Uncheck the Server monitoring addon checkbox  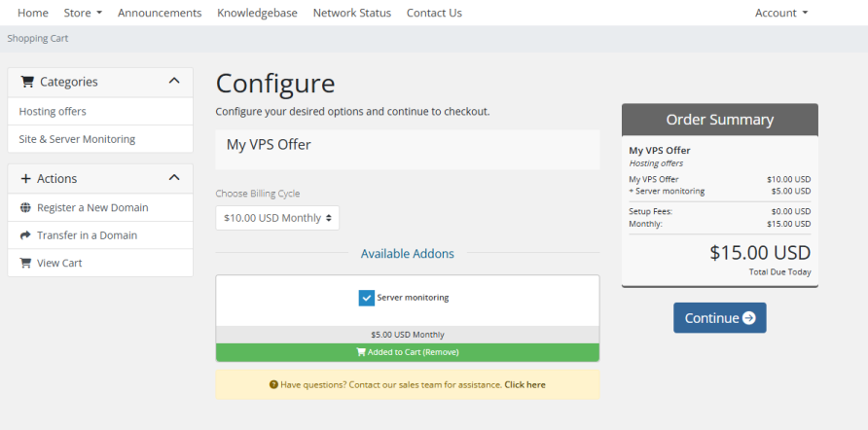(x=367, y=298)
